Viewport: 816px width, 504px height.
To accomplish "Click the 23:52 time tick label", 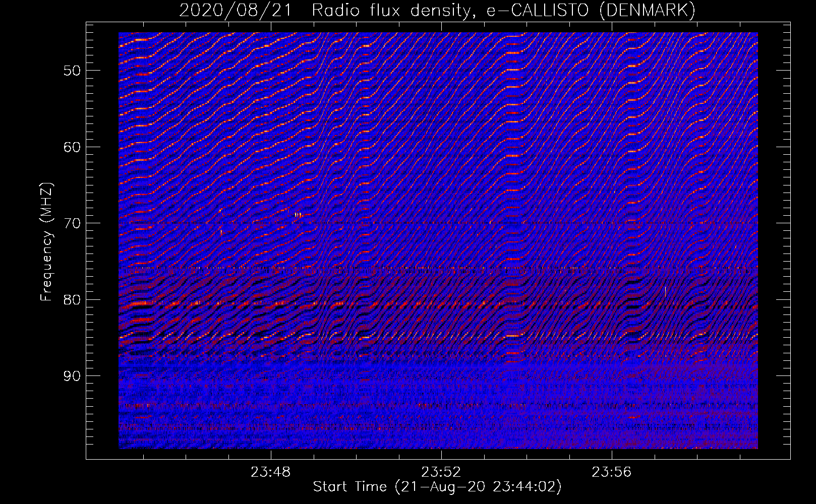I will click(x=441, y=472).
